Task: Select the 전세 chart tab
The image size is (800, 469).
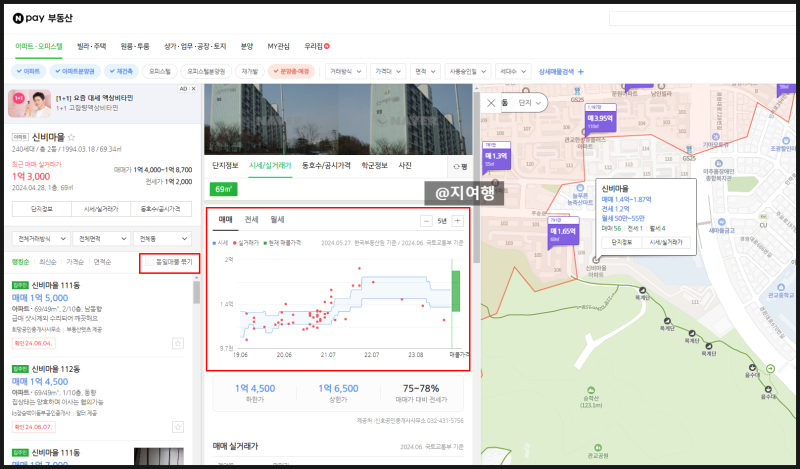Action: (251, 220)
